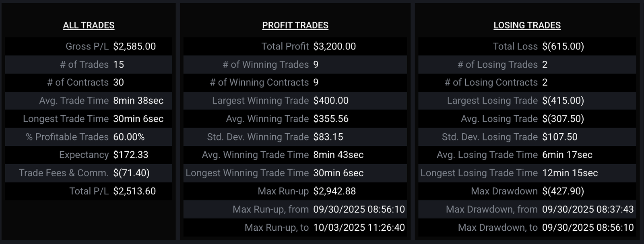The image size is (644, 244).
Task: Click the Gross P/L value $2,585.00
Action: [x=134, y=46]
